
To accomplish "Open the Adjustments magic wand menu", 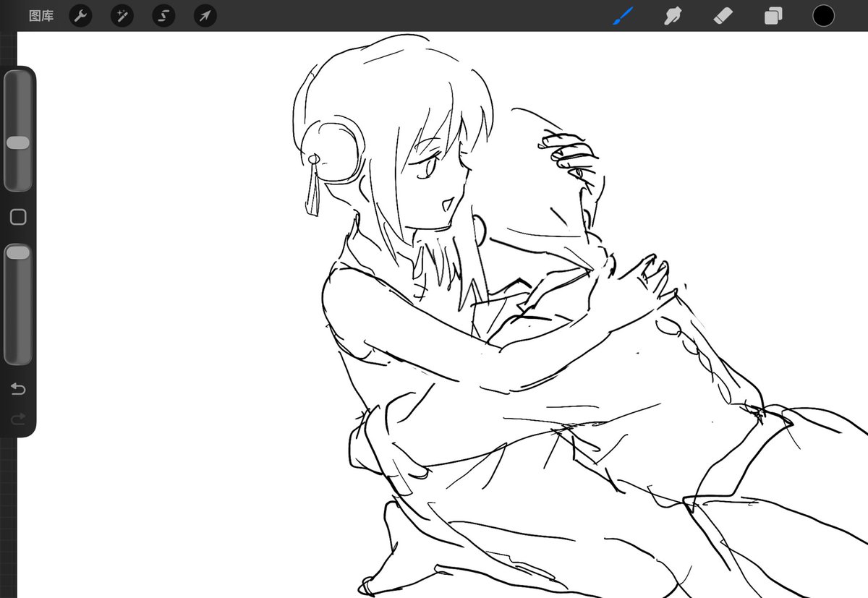I will [x=122, y=16].
